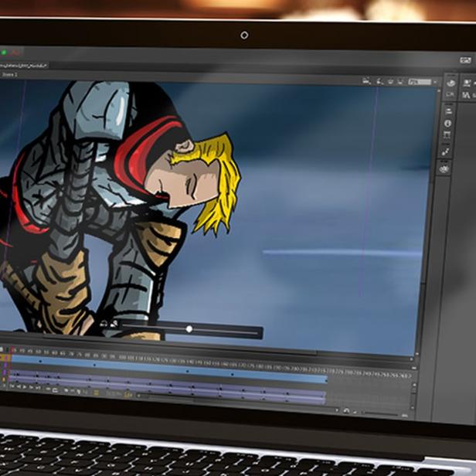Open the CC Libraries panel icon
Viewport: 476px width, 476px height.
(450, 95)
